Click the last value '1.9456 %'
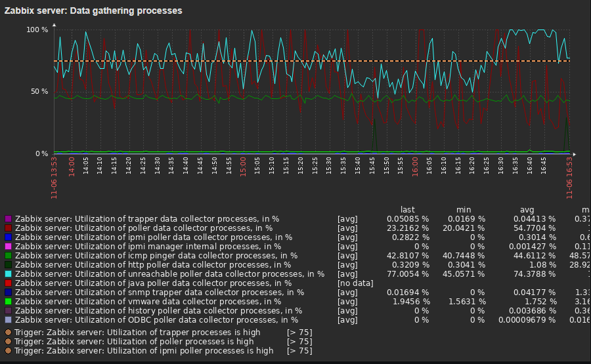This screenshot has width=591, height=364. (410, 302)
